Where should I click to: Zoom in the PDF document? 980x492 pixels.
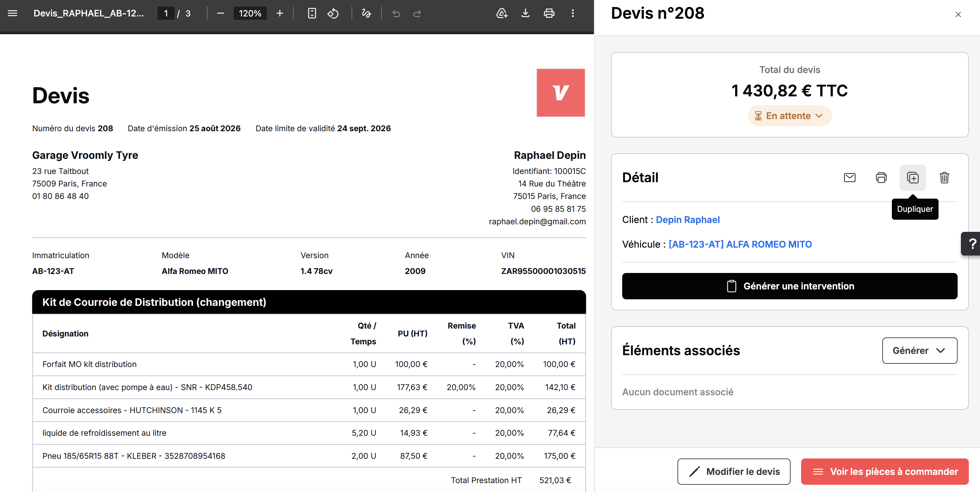(280, 13)
